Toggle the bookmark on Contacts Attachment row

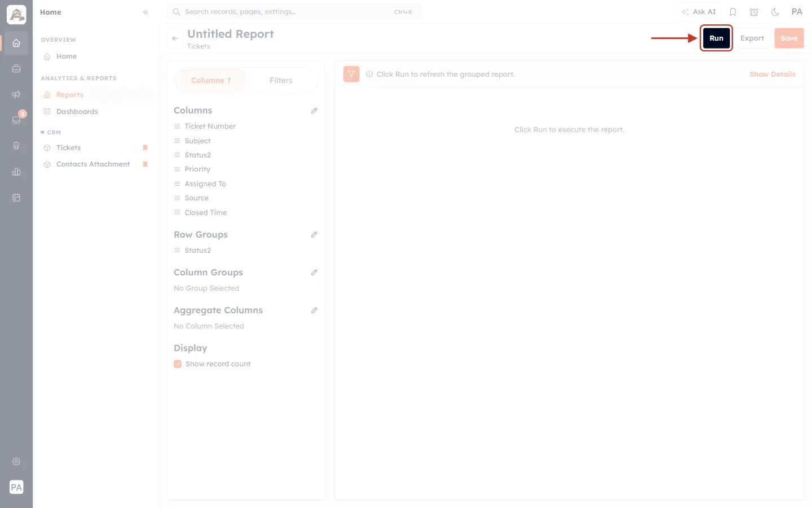tap(145, 164)
